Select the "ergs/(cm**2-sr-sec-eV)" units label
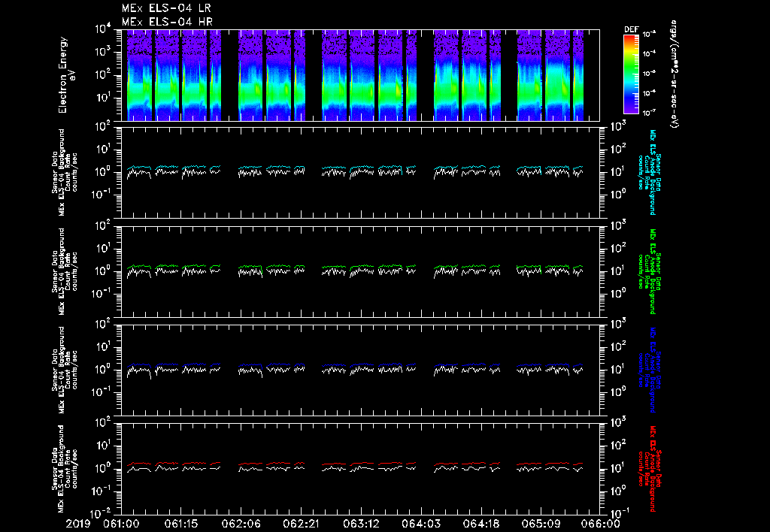 click(675, 74)
